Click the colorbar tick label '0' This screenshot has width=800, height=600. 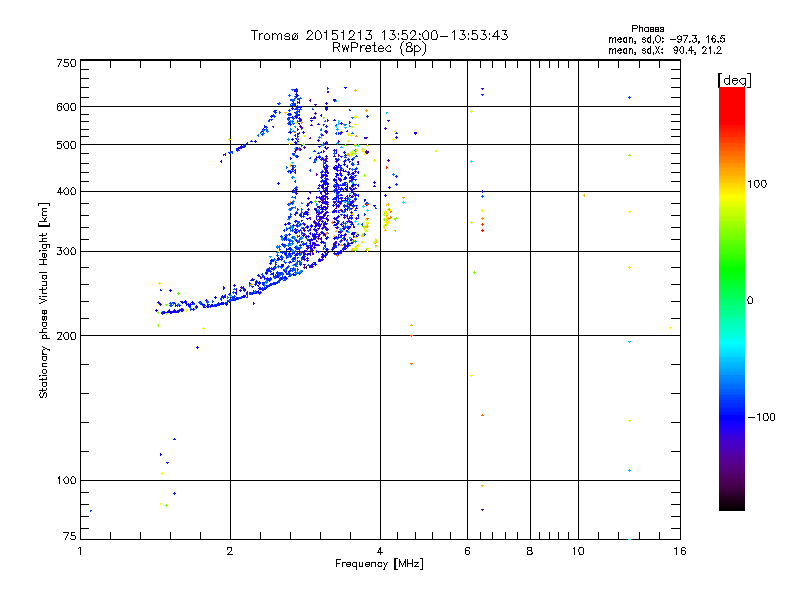[750, 301]
